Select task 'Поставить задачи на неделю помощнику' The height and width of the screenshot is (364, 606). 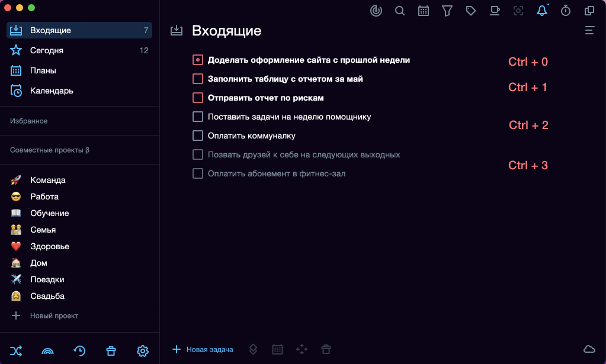point(290,117)
